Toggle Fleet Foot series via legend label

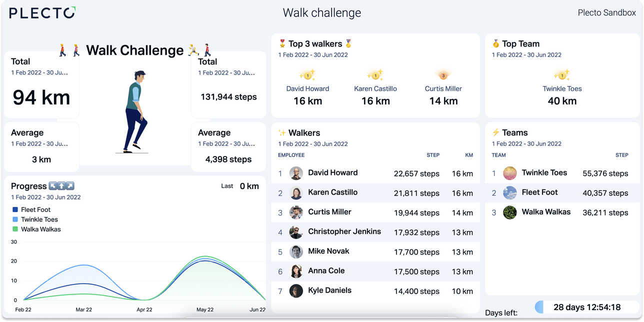(35, 209)
